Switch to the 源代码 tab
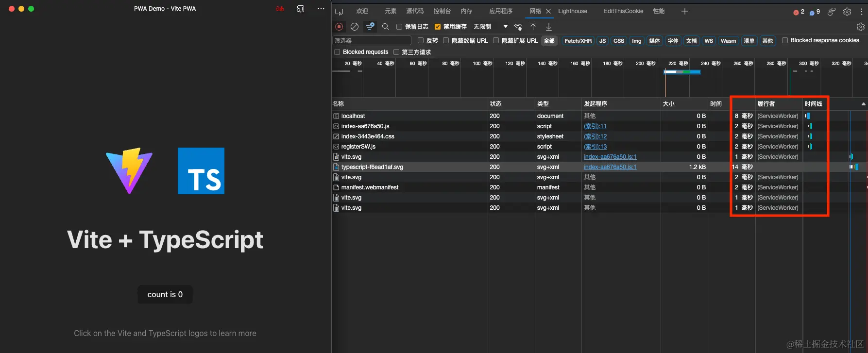The width and height of the screenshot is (868, 353). pyautogui.click(x=415, y=11)
